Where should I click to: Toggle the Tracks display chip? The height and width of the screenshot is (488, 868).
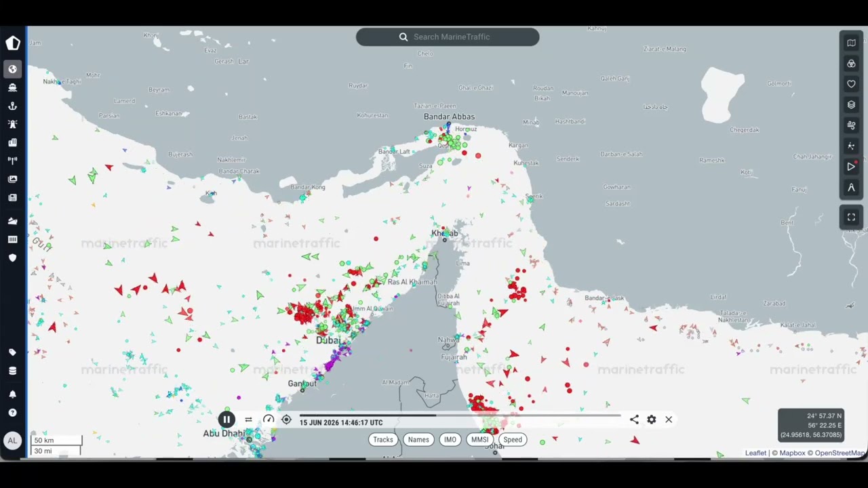coord(383,440)
